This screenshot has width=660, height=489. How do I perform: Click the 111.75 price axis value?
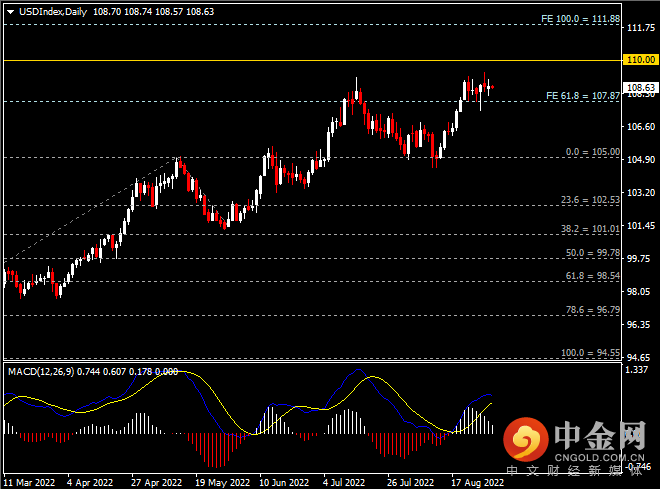[641, 28]
